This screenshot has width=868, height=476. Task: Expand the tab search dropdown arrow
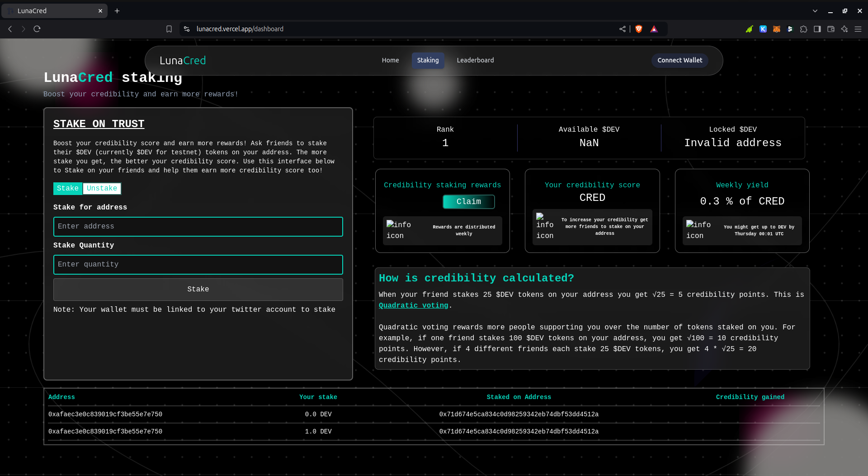coord(815,11)
